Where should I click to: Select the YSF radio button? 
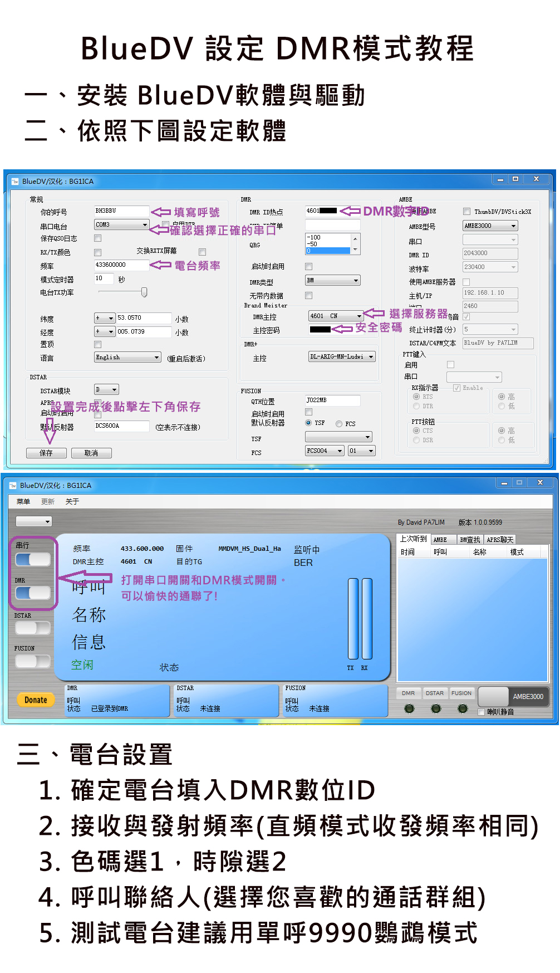[x=309, y=423]
